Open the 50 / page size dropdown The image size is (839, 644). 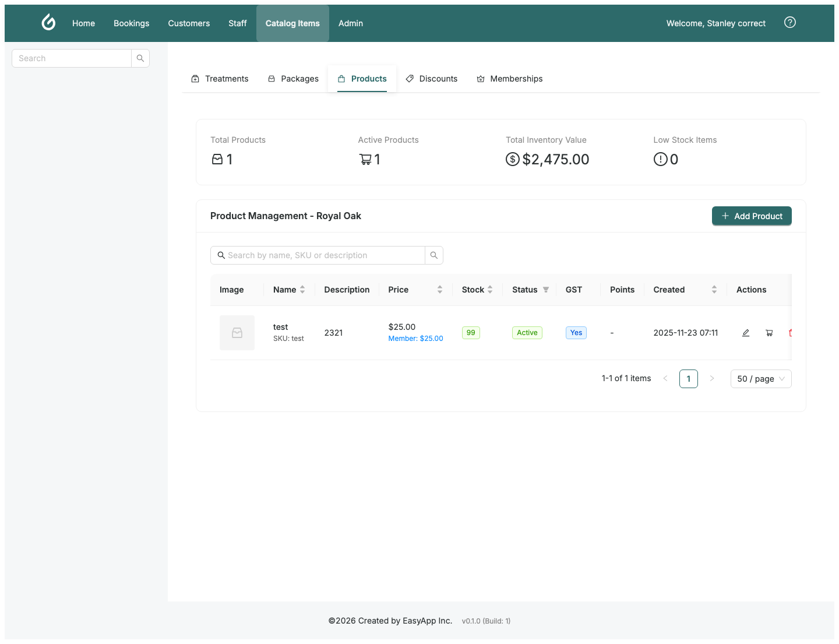click(x=761, y=379)
